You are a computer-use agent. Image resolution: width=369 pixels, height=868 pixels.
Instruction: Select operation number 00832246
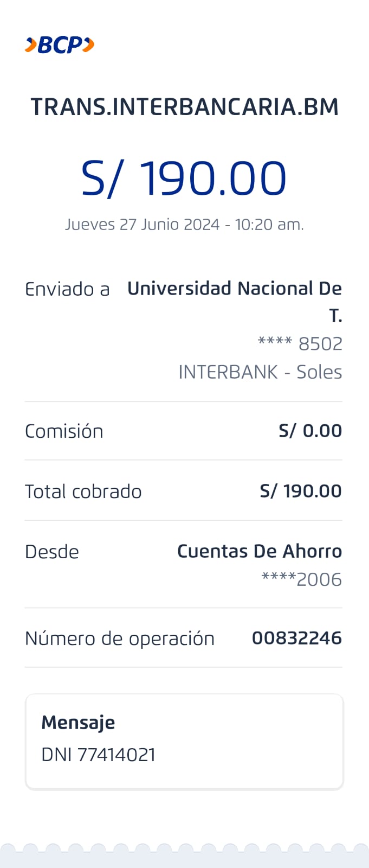pyautogui.click(x=297, y=638)
